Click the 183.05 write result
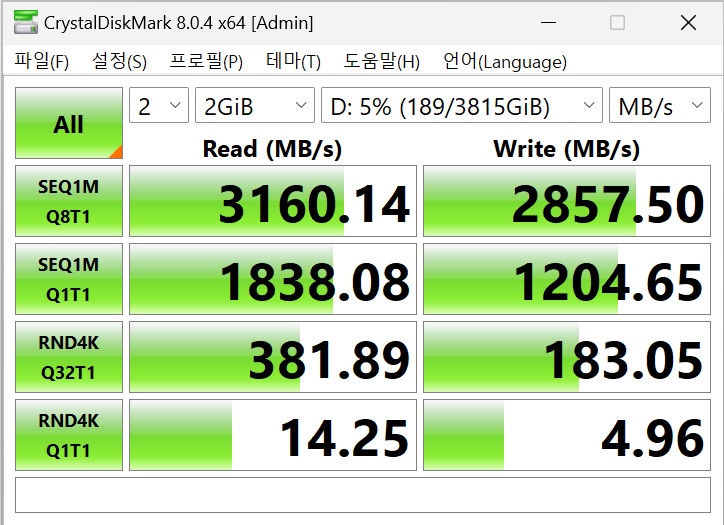 tap(567, 357)
